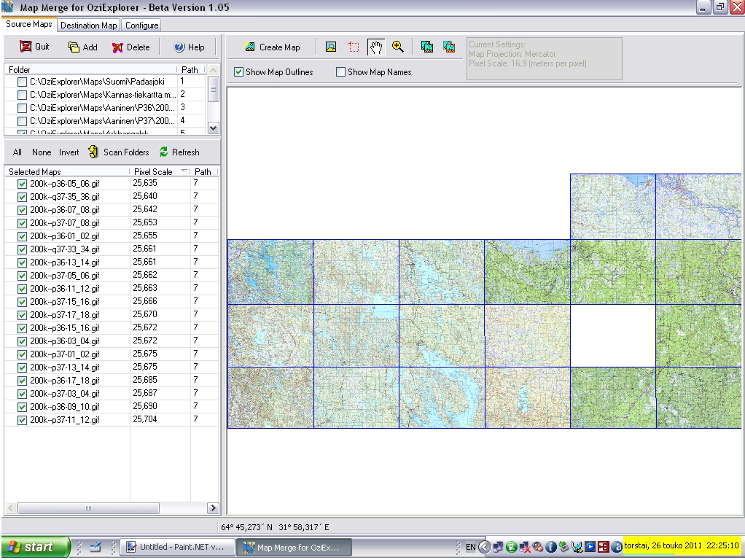745x560 pixels.
Task: Sort by the Pixel Scale column header
Action: tap(154, 172)
